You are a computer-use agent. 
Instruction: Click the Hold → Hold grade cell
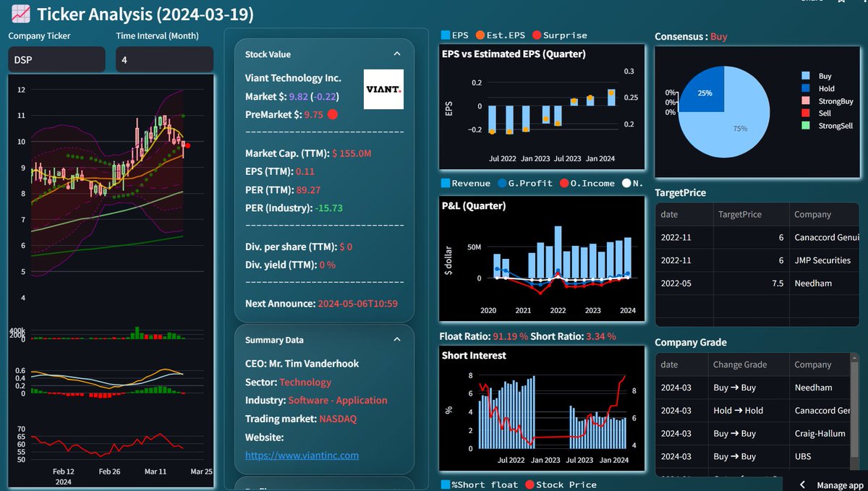[747, 410]
